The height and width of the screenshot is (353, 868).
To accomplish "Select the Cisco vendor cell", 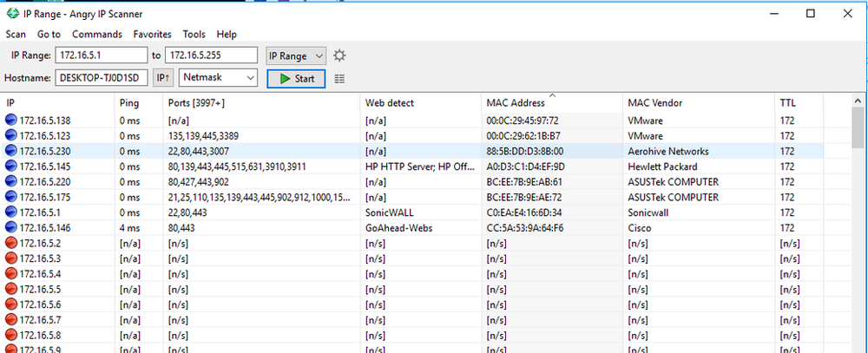I will (x=640, y=227).
